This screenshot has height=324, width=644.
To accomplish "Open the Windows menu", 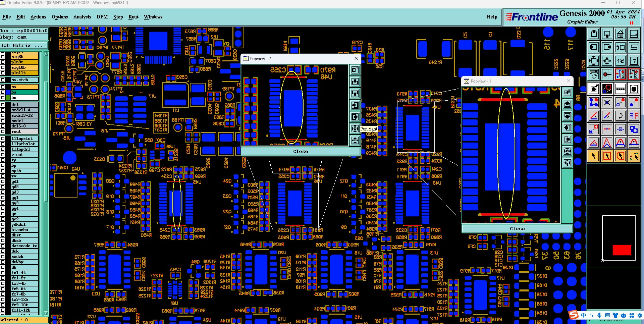I will 153,17.
